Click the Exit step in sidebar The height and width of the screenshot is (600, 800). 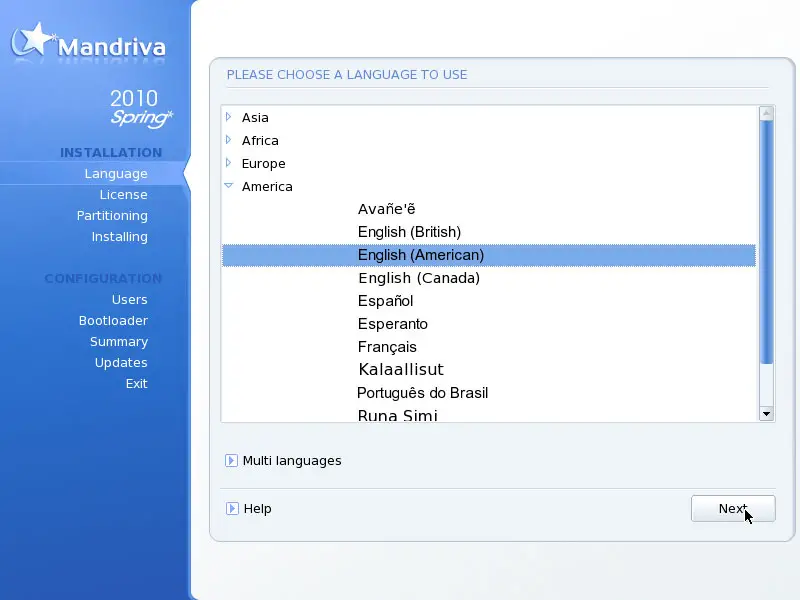point(137,384)
